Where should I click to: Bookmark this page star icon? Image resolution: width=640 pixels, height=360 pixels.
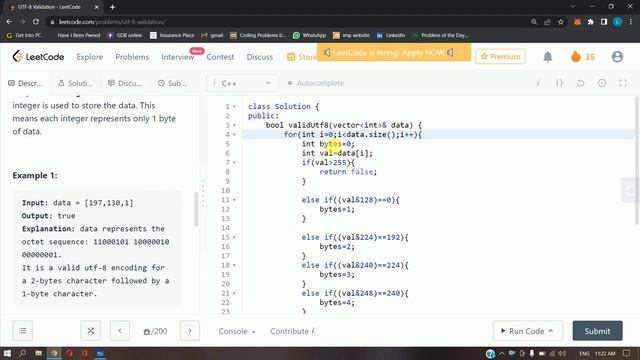(561, 22)
